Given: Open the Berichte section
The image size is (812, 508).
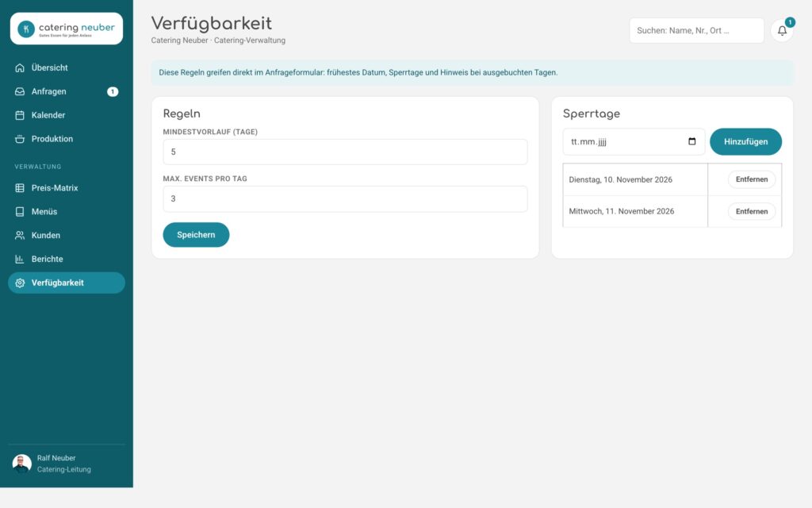Looking at the screenshot, I should [x=67, y=260].
